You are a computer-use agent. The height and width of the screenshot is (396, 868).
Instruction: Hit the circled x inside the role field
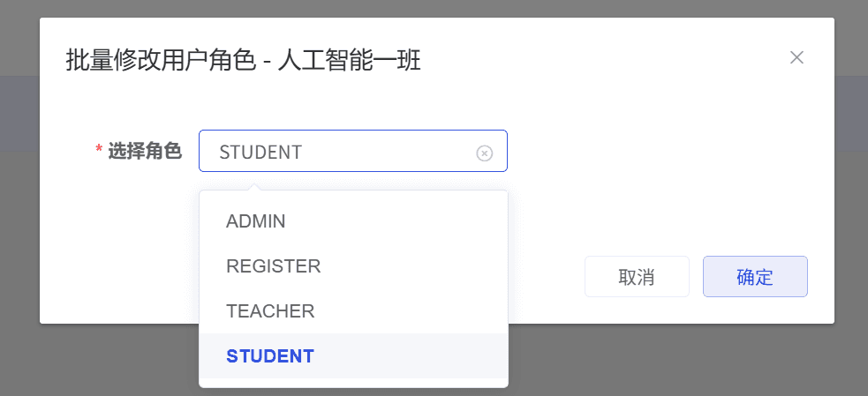click(484, 153)
